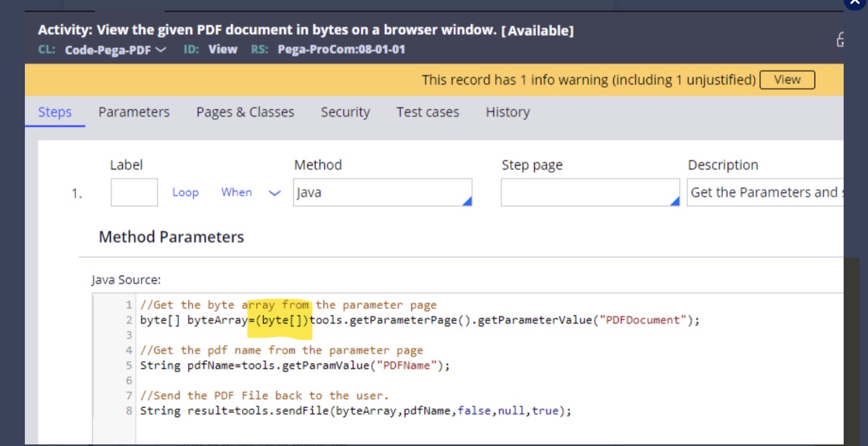The height and width of the screenshot is (446, 868).
Task: Select the Security tab
Action: tap(345, 112)
